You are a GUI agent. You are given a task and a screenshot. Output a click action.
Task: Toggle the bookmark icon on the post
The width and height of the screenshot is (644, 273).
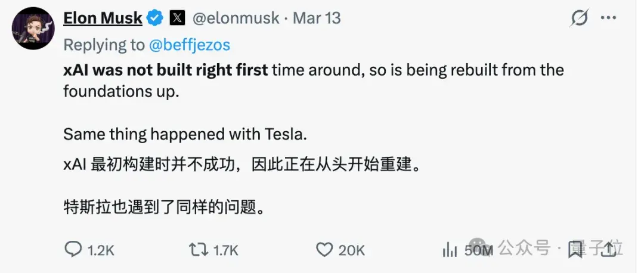click(575, 250)
